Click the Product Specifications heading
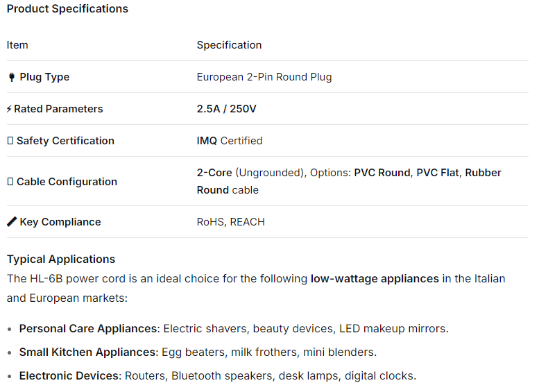 point(67,9)
